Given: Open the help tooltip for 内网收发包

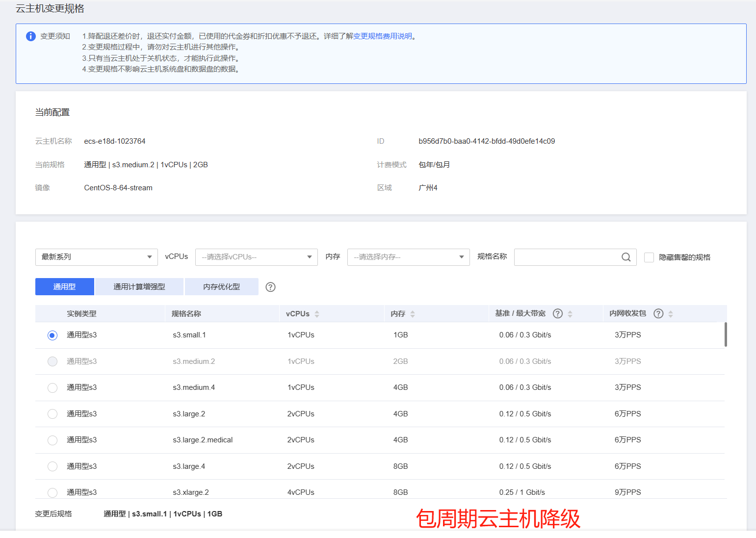Looking at the screenshot, I should point(658,313).
